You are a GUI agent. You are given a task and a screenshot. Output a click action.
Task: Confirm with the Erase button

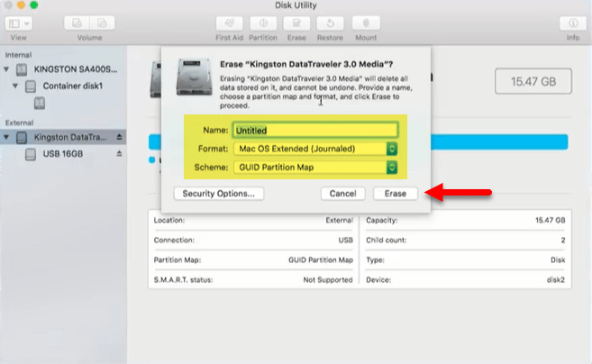396,194
